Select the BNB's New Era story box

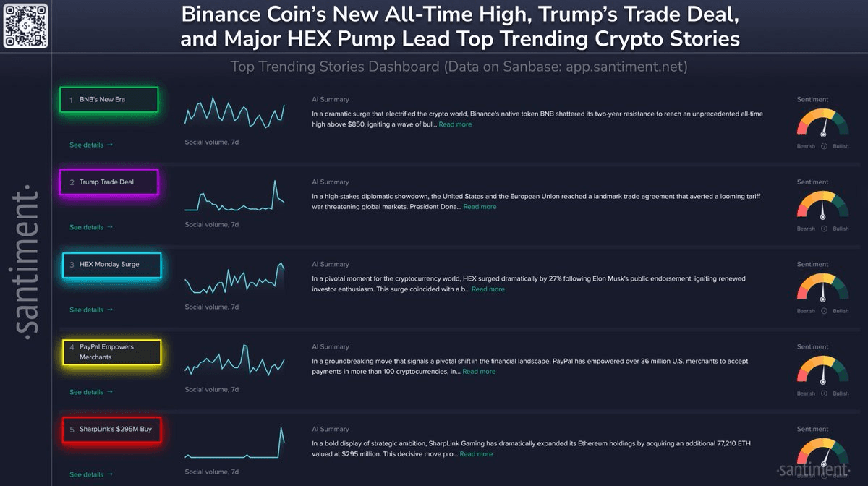click(109, 100)
